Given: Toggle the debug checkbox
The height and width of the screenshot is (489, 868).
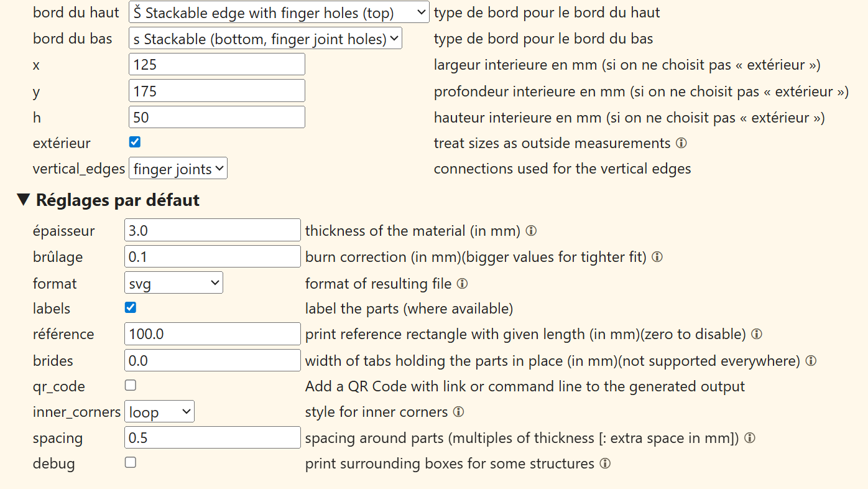Looking at the screenshot, I should point(131,463).
